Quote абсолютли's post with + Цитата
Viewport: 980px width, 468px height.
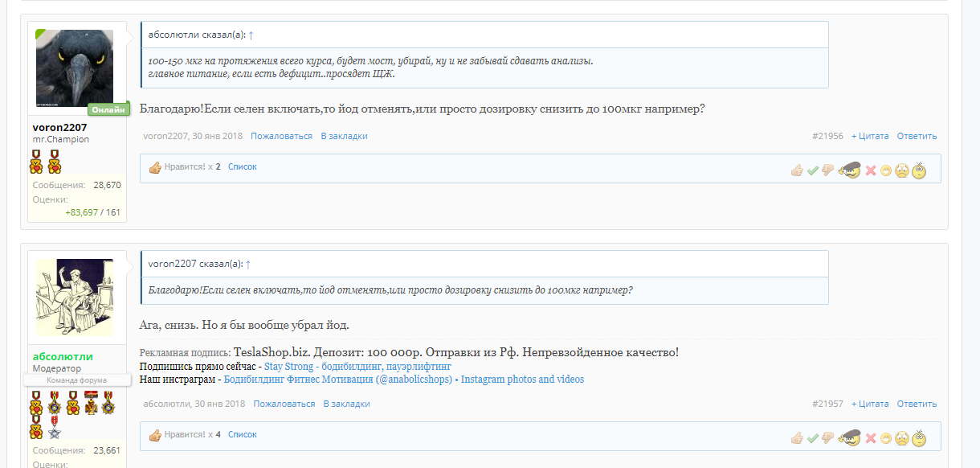pyautogui.click(x=870, y=404)
